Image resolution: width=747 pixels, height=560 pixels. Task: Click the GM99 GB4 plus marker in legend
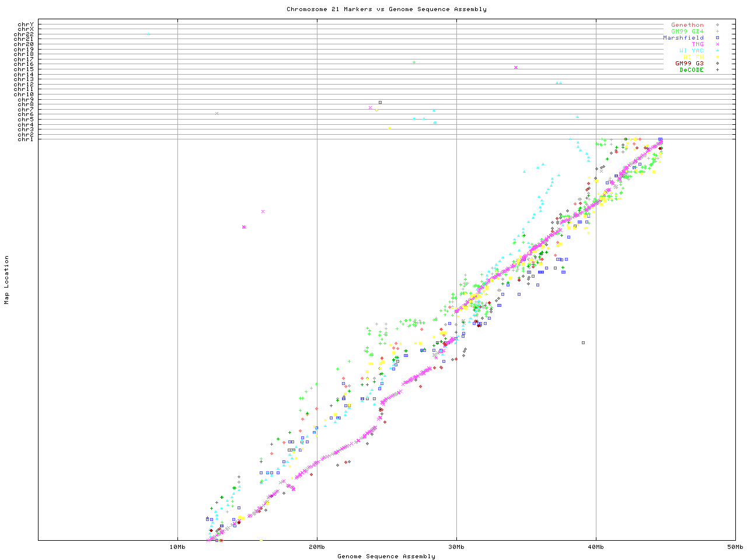(x=717, y=32)
